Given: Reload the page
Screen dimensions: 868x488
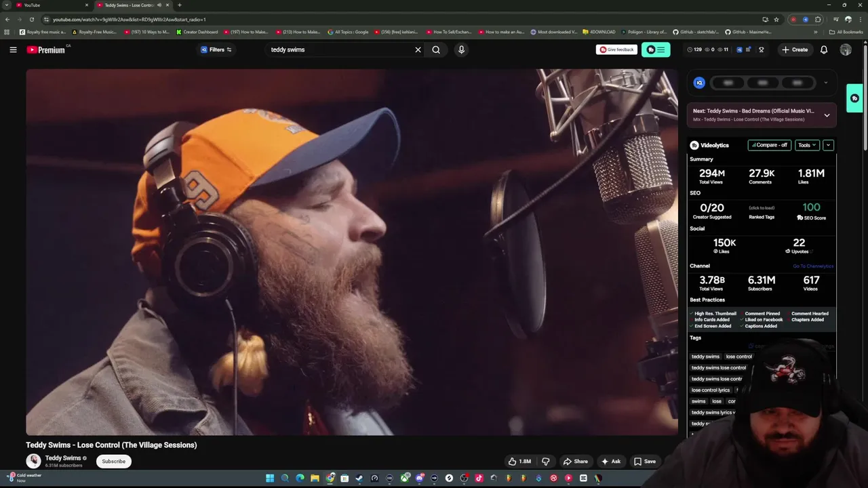Looking at the screenshot, I should (x=31, y=20).
